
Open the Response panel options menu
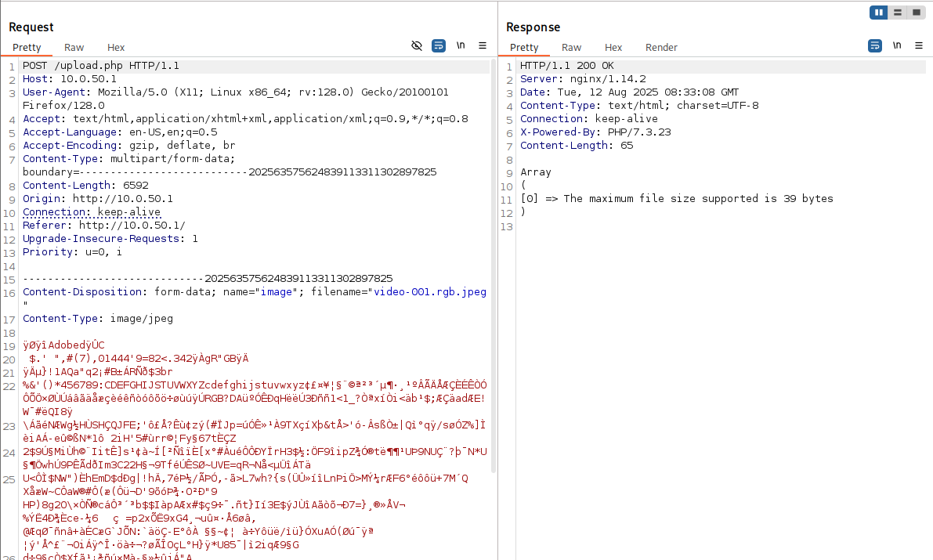point(918,46)
